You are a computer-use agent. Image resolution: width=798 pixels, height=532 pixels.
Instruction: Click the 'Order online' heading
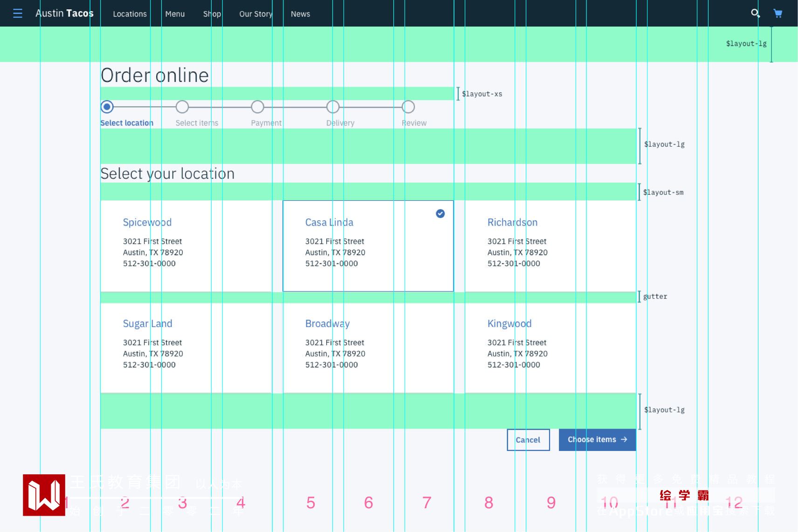coord(155,75)
